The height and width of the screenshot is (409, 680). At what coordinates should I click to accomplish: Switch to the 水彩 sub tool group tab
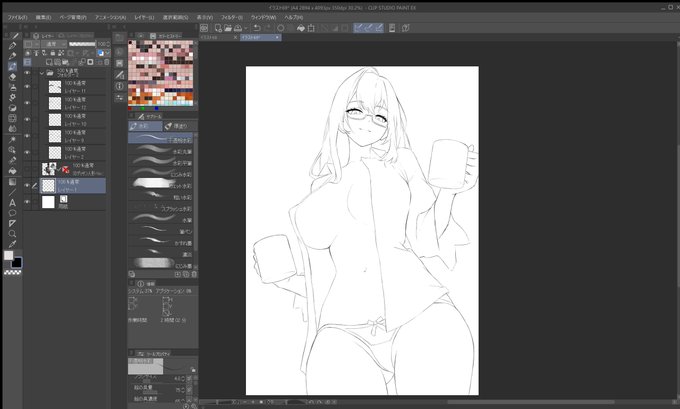145,126
